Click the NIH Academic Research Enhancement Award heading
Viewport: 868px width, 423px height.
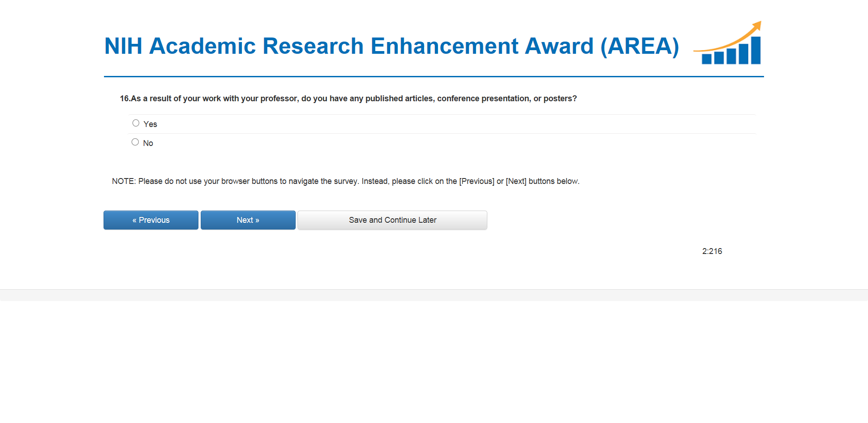pyautogui.click(x=391, y=46)
